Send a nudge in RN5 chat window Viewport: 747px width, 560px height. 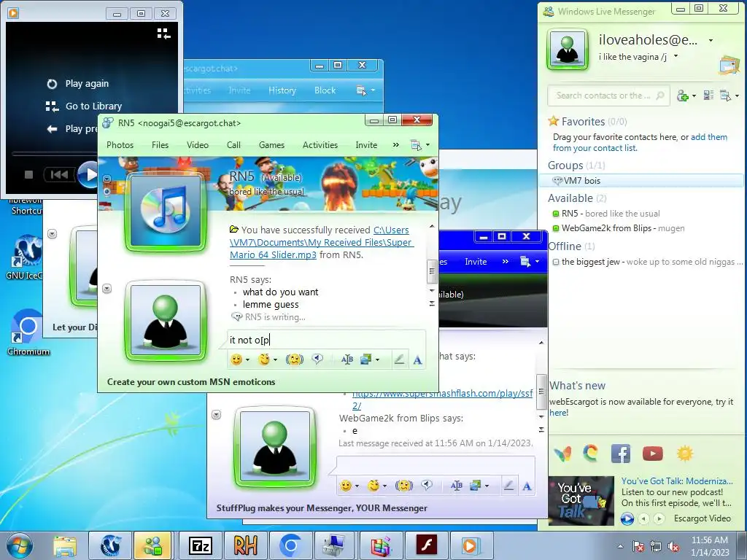(x=295, y=359)
